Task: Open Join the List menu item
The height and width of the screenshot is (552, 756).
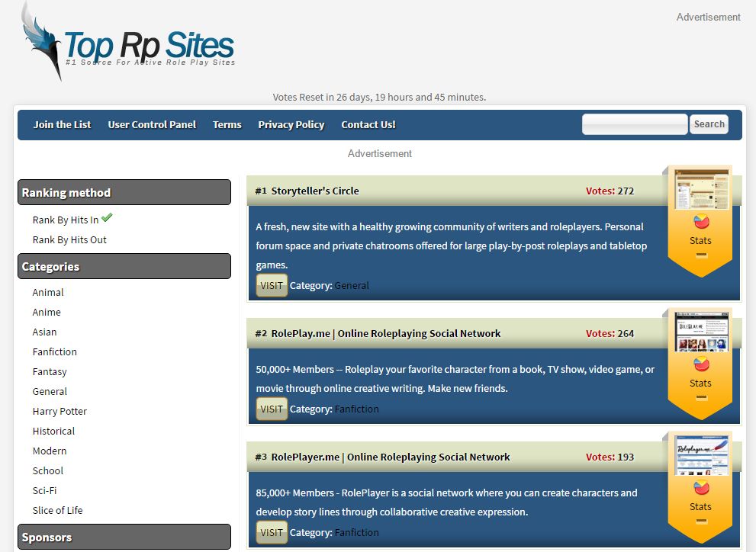Action: click(x=63, y=125)
